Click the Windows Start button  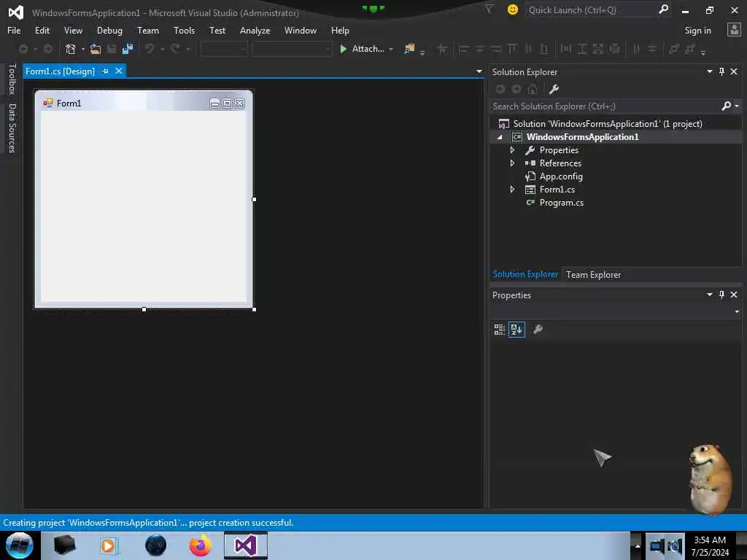pos(19,545)
